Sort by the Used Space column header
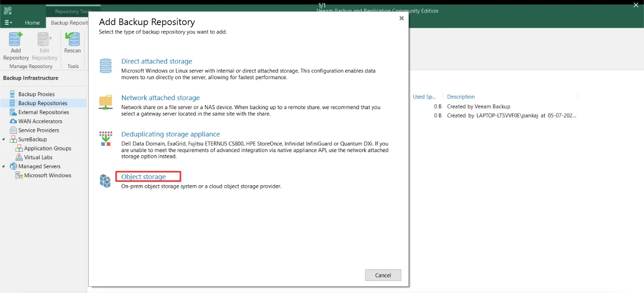 pyautogui.click(x=424, y=97)
